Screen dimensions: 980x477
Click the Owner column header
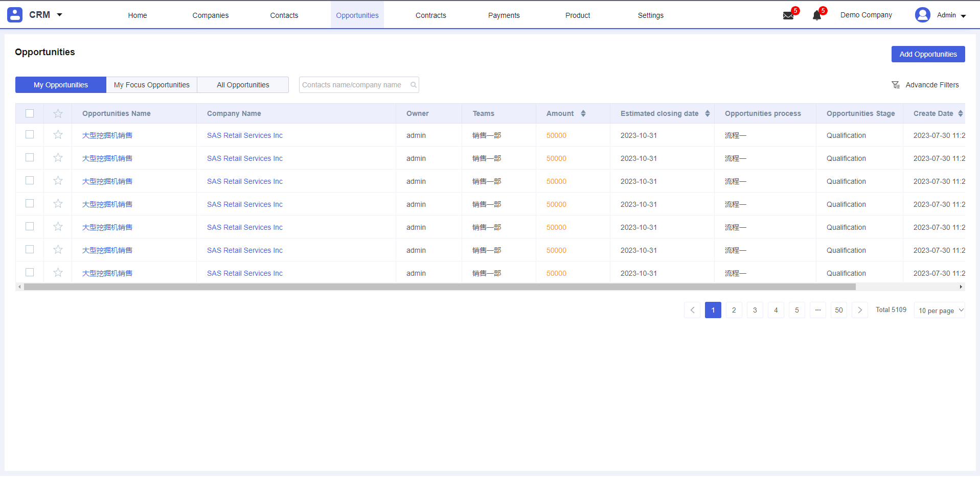[418, 113]
